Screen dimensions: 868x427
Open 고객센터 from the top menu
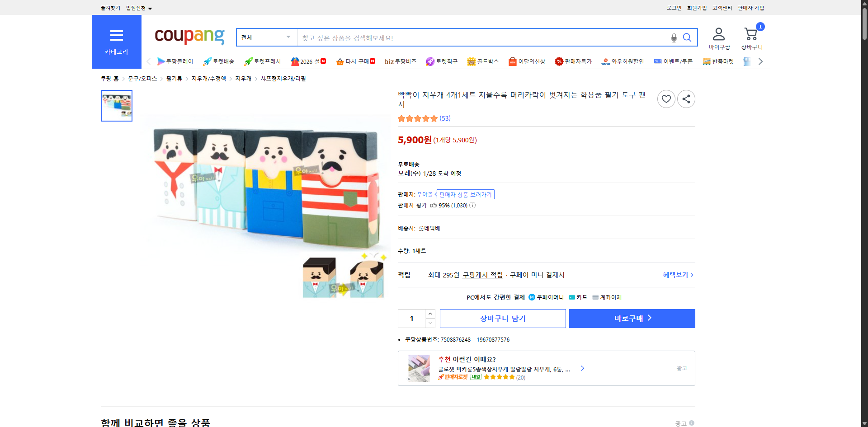[x=722, y=8]
